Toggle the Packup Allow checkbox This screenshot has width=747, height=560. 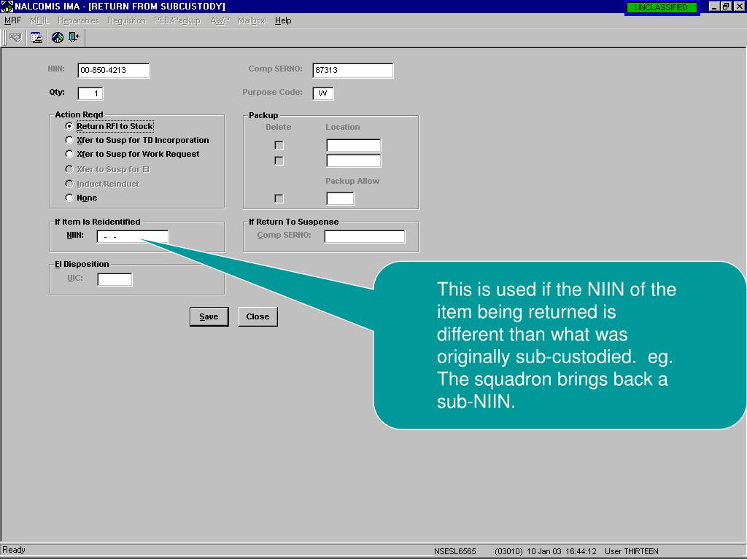(x=279, y=198)
